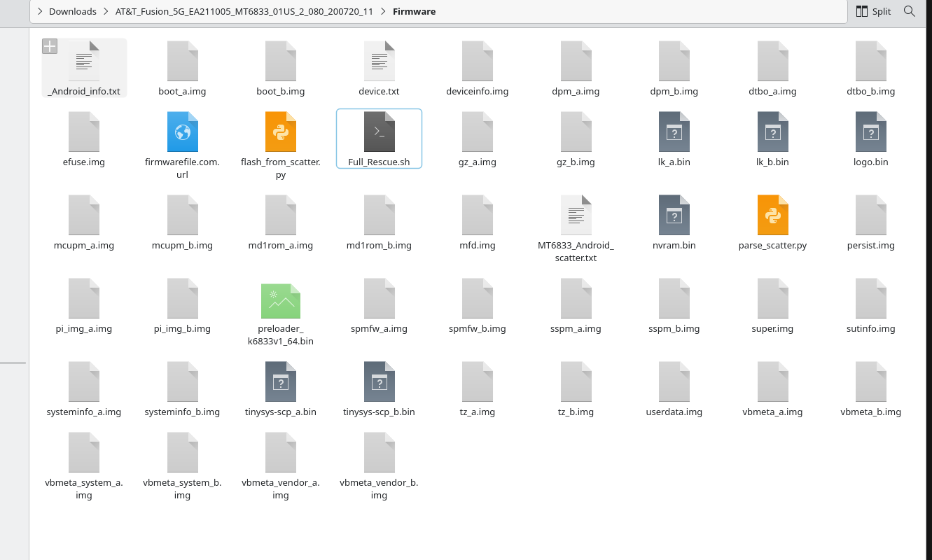Click the systeminfo_a.img filename label
932x560 pixels.
84,412
